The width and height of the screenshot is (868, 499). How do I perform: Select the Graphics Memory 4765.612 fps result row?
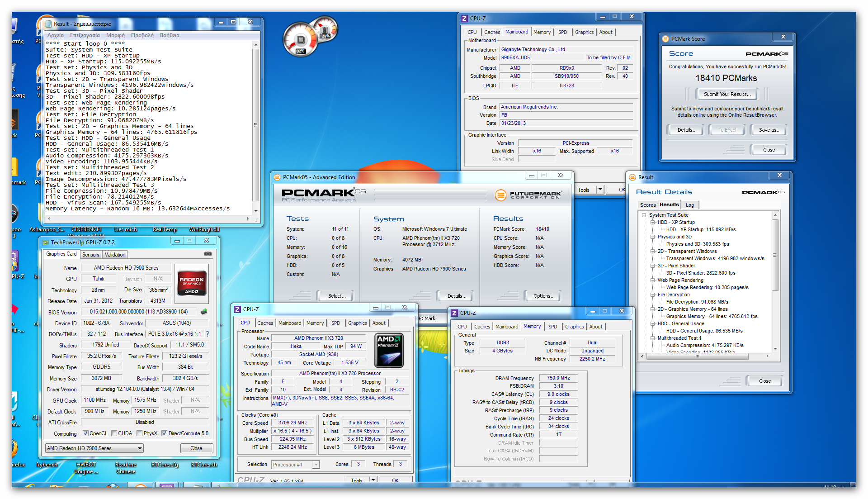pos(712,317)
